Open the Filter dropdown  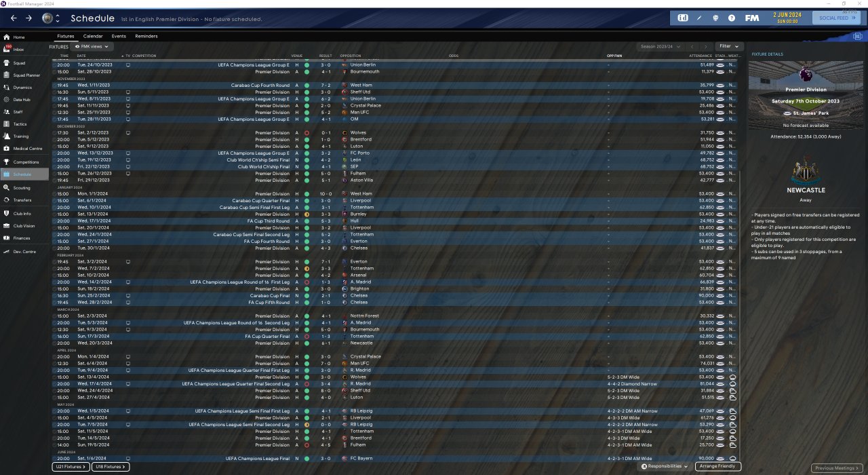click(729, 47)
